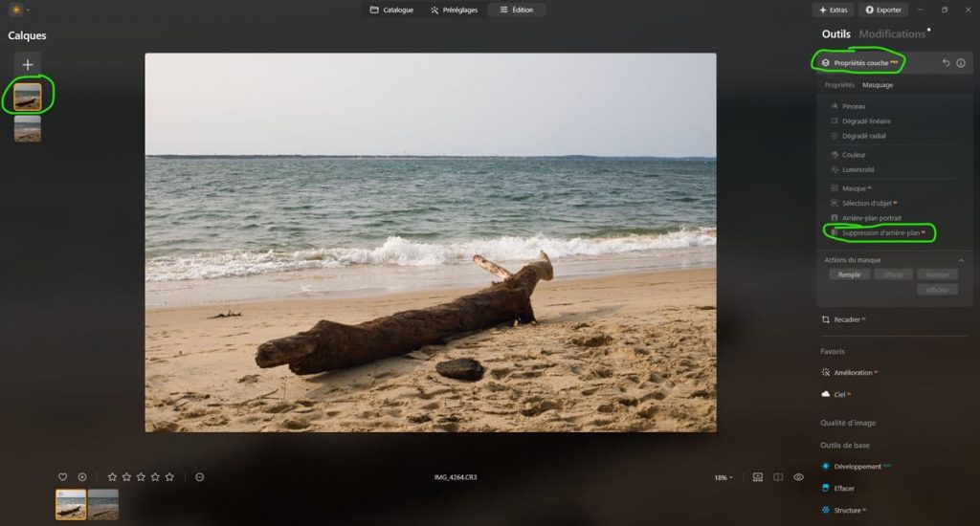This screenshot has height=526, width=980.
Task: Select the Pinceau brush masking tool
Action: coord(853,106)
